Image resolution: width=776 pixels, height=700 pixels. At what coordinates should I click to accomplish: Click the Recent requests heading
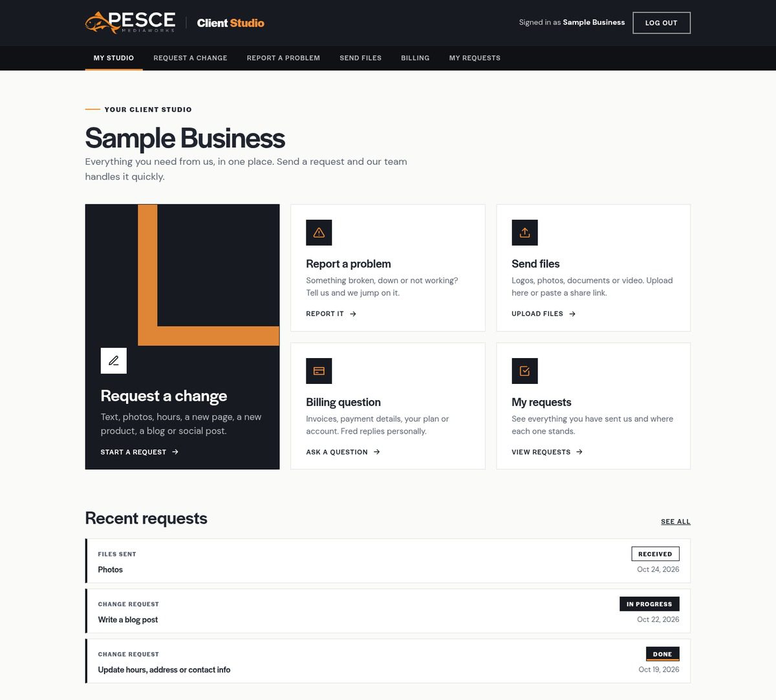(x=146, y=518)
